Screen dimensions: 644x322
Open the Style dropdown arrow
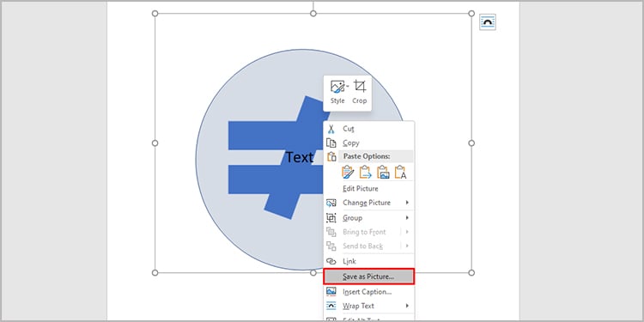(x=348, y=86)
